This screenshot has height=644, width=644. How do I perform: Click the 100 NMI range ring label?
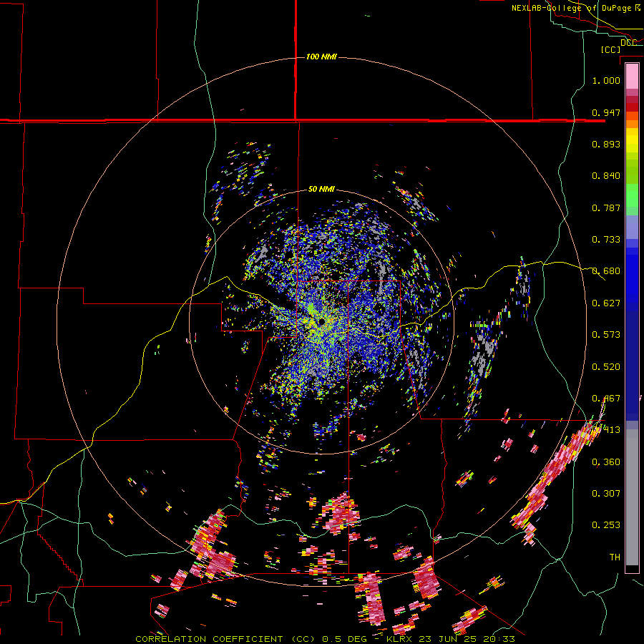point(321,57)
